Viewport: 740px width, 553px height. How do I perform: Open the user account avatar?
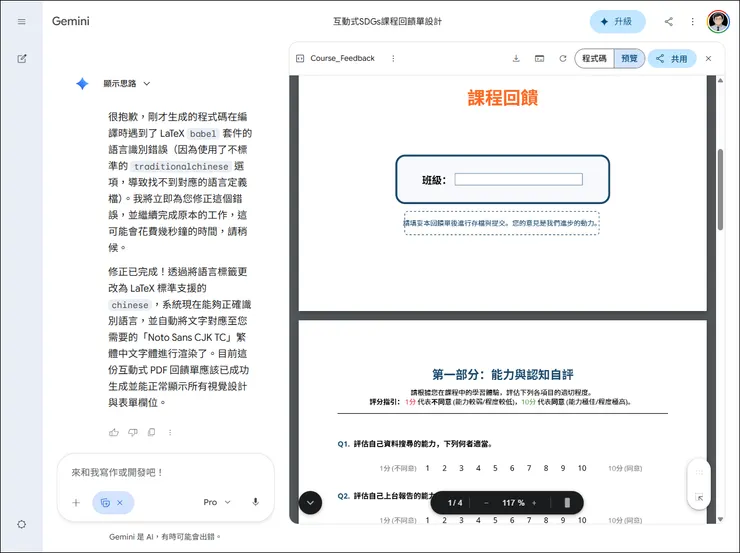pos(718,22)
